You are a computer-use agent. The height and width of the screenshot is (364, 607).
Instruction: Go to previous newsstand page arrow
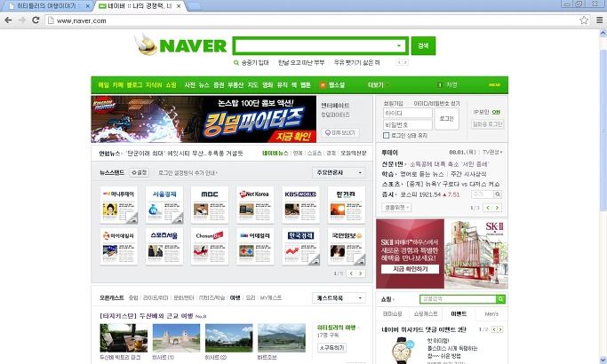click(x=351, y=273)
